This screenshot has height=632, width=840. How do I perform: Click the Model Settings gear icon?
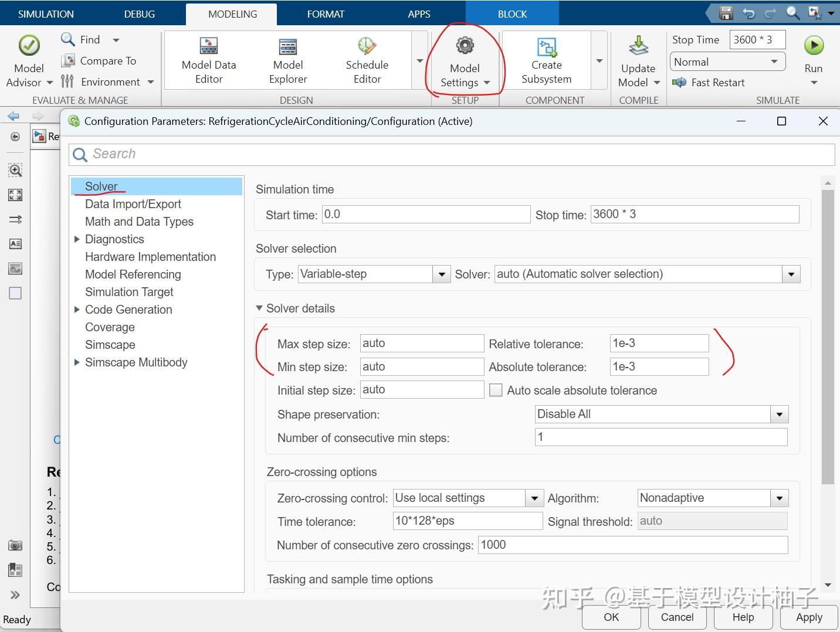tap(465, 46)
